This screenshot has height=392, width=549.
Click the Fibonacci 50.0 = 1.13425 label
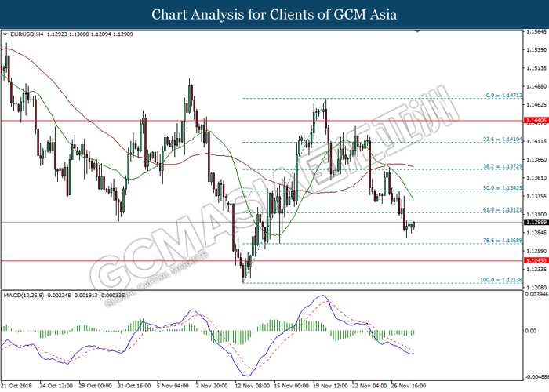503,188
